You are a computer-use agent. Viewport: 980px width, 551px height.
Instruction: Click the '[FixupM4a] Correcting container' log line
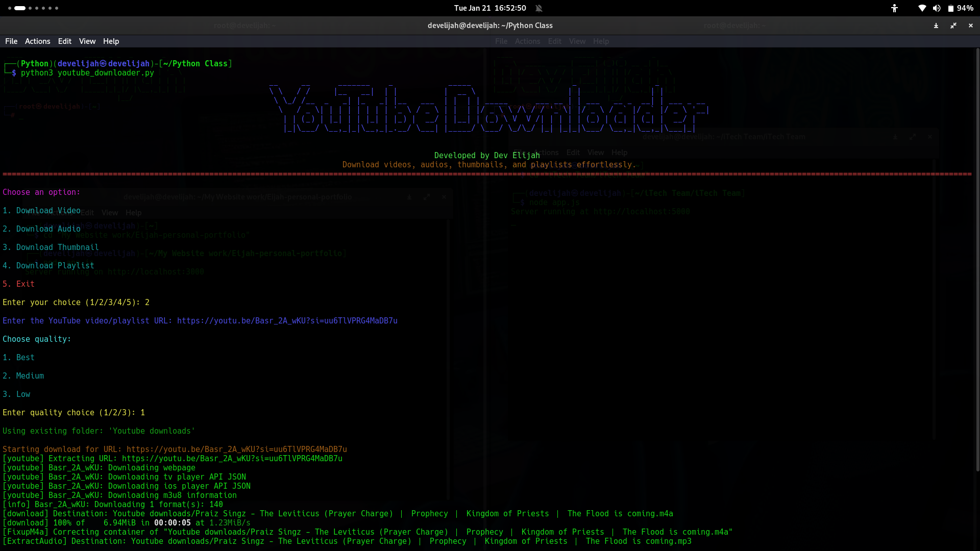tap(367, 532)
